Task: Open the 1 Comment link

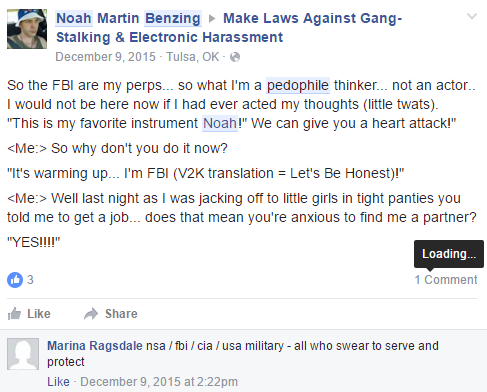Action: [x=446, y=280]
